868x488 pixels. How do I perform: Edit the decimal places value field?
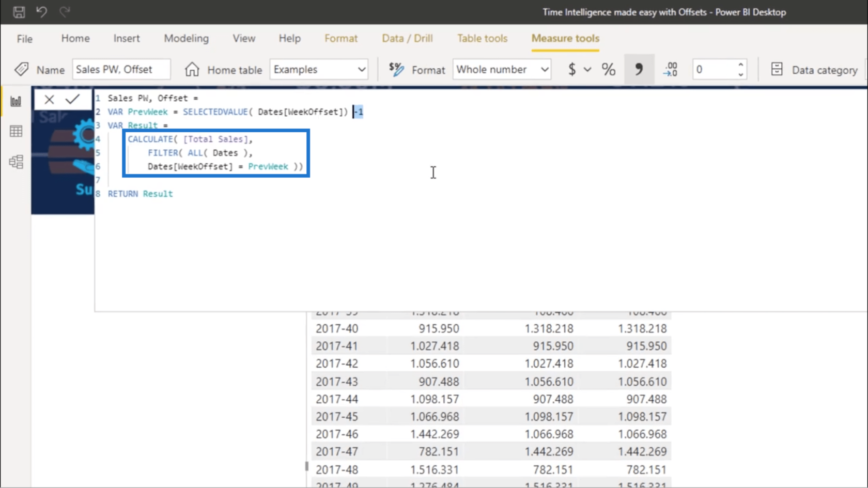pos(714,69)
